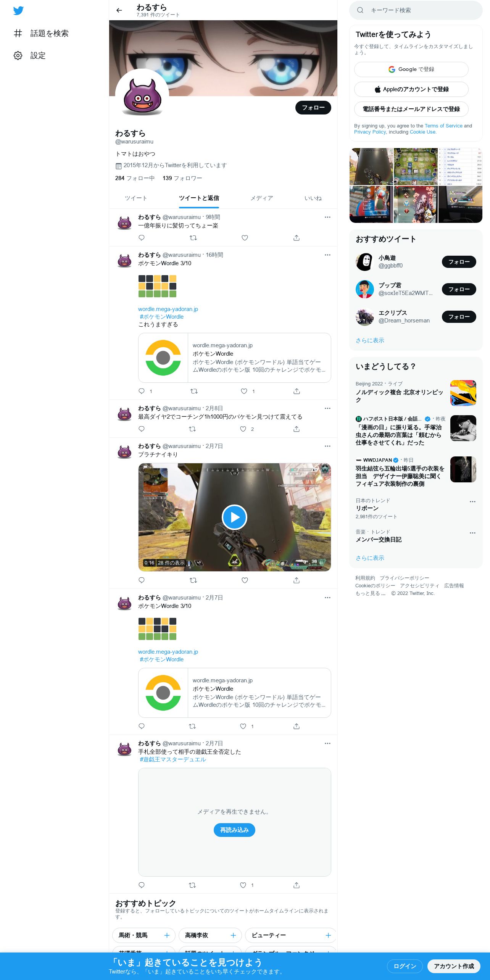Click the #ポケモンWordle hashtag in the 16時間 tweet
Viewport: 490px width, 980px height.
coord(161,317)
